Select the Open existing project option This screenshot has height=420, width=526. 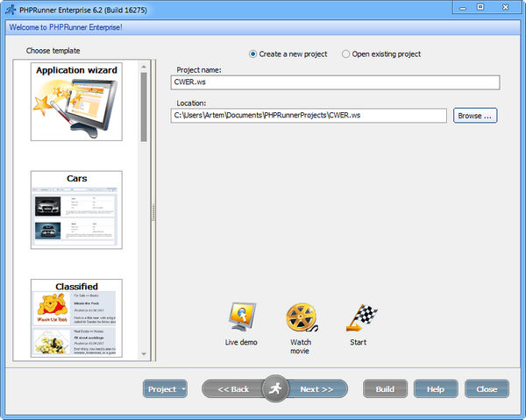[x=346, y=54]
